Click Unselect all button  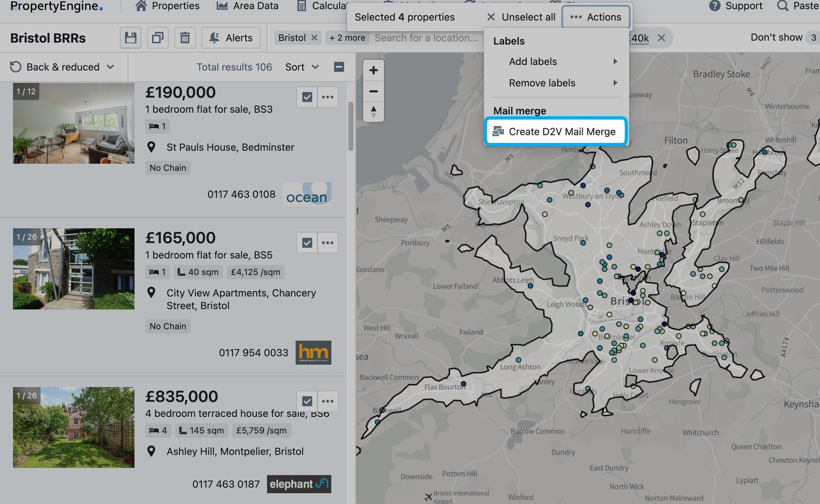click(520, 16)
